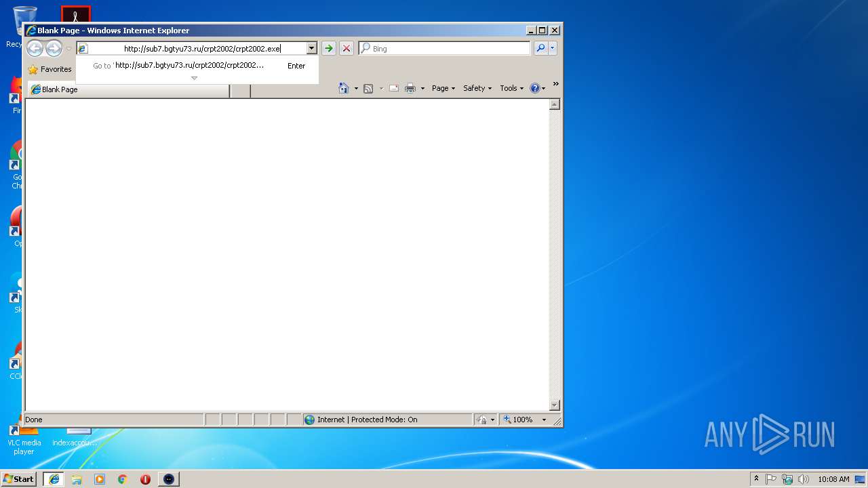Image resolution: width=868 pixels, height=488 pixels.
Task: Select the Go to URL suggestion row
Action: (197, 66)
